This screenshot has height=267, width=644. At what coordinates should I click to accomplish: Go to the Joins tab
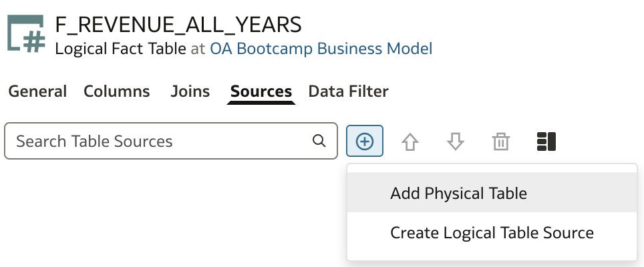190,91
